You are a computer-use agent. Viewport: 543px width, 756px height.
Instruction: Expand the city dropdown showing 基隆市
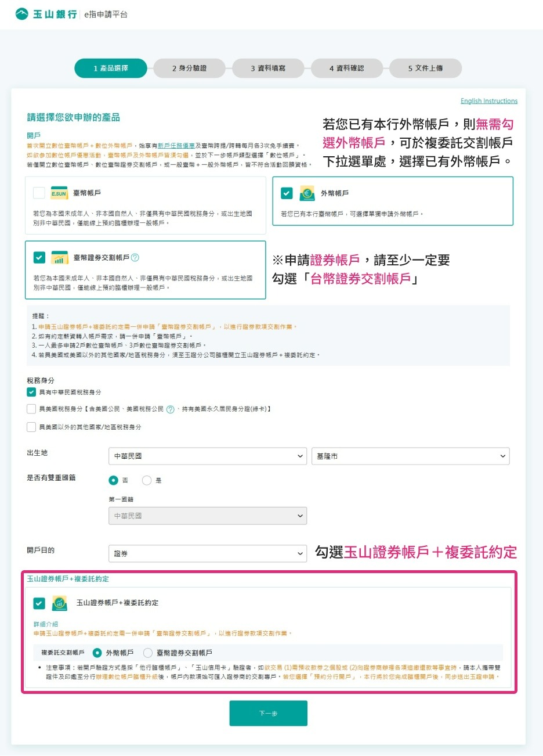[410, 456]
